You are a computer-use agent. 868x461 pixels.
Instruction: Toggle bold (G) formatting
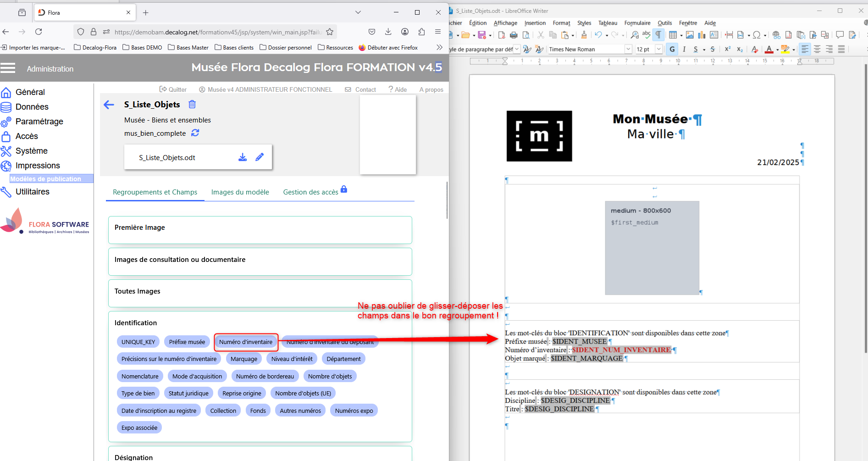672,49
